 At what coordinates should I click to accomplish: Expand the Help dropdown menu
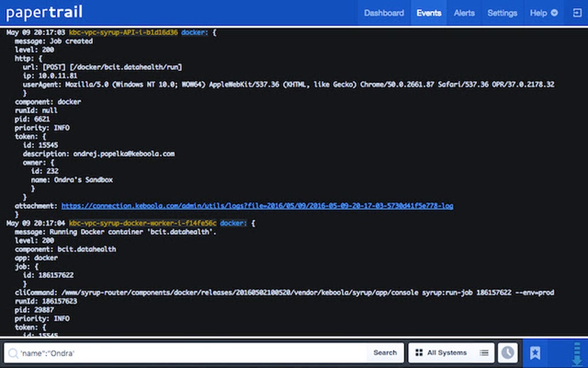tap(544, 13)
